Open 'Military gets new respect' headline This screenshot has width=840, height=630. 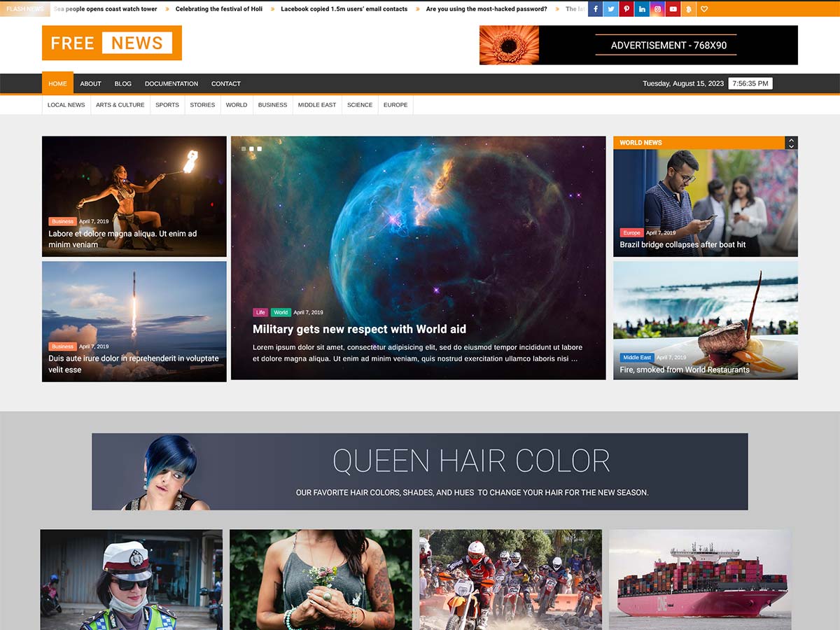[359, 329]
